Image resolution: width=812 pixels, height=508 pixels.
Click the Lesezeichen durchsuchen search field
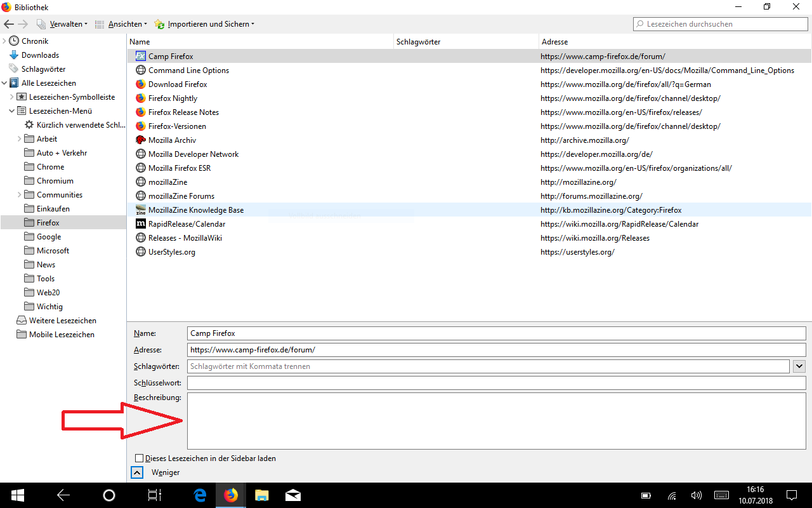[720, 24]
